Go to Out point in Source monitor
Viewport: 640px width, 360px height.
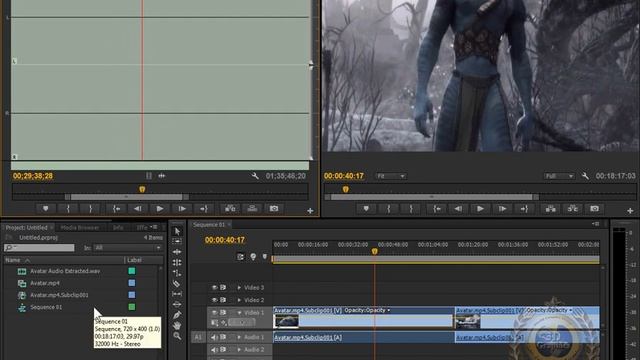click(x=204, y=209)
